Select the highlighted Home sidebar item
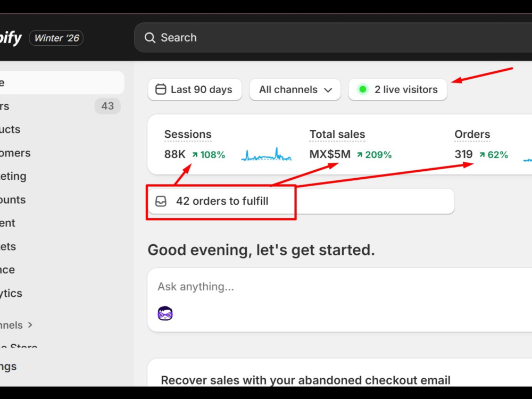This screenshot has height=399, width=532. coord(62,82)
